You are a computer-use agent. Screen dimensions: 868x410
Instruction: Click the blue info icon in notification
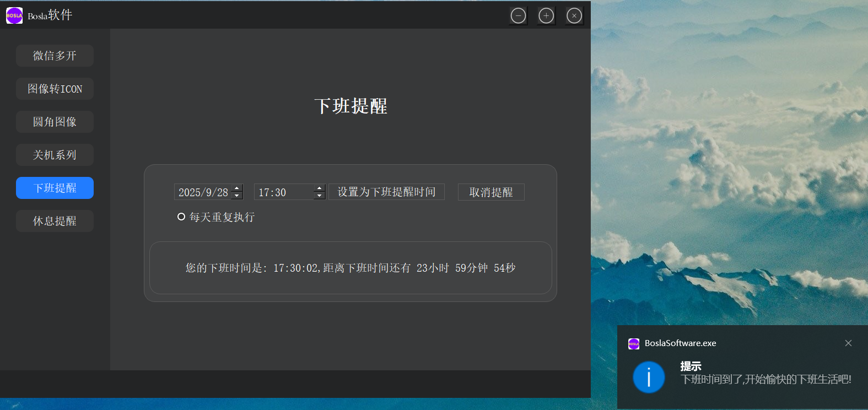click(x=649, y=377)
